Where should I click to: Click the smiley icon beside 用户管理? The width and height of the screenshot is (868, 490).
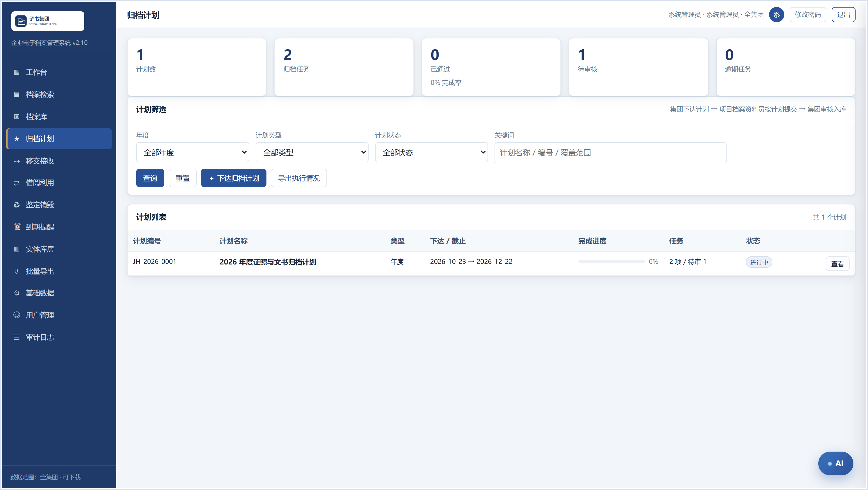[x=16, y=315]
